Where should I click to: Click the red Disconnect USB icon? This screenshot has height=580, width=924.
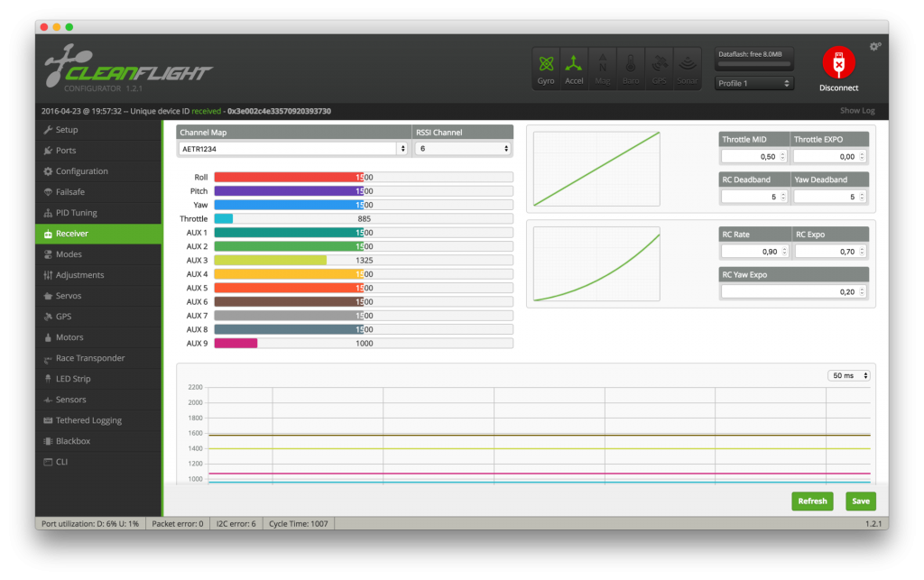tap(838, 63)
